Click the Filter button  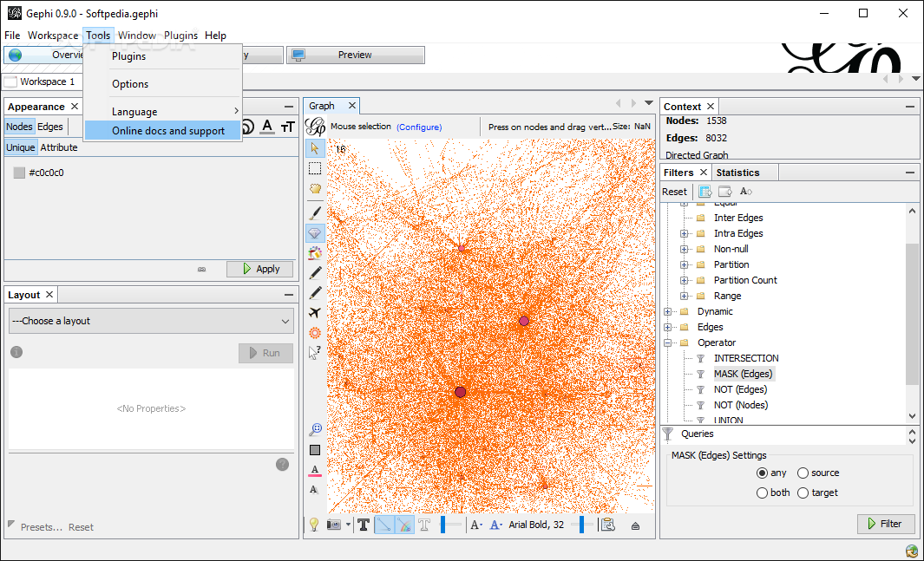[x=887, y=524]
